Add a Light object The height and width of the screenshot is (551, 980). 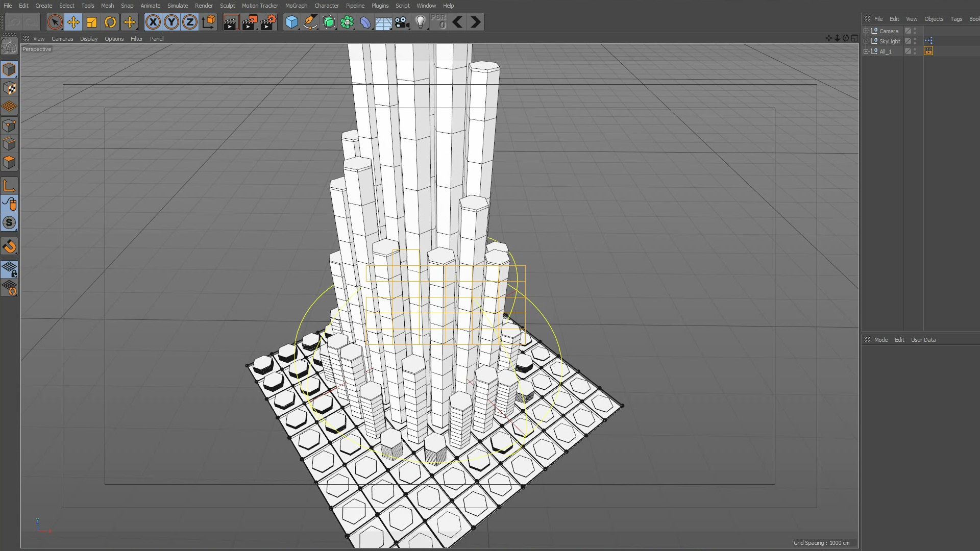coord(420,22)
